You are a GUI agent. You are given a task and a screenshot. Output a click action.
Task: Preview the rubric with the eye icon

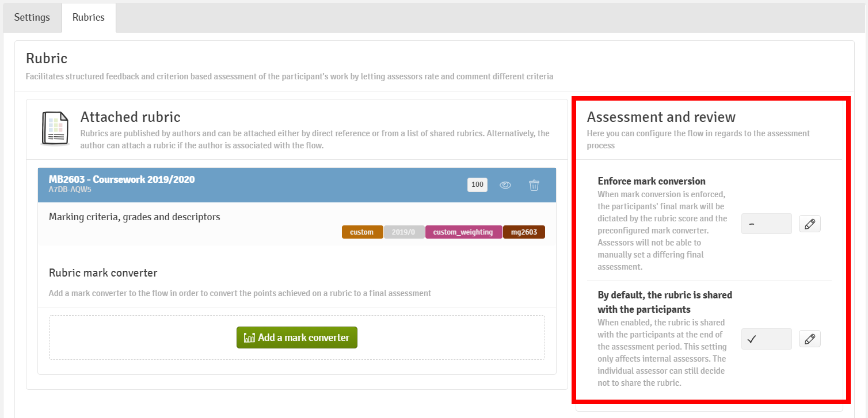pos(505,185)
